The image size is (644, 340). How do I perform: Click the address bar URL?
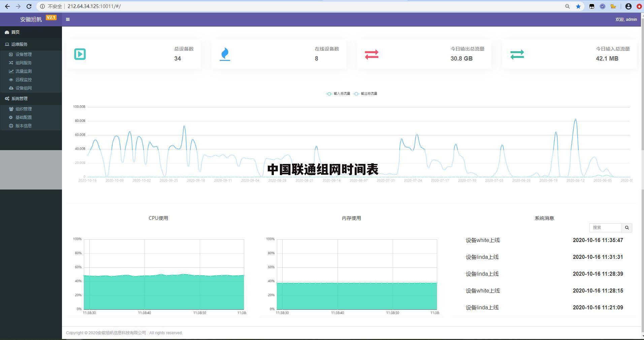pos(94,6)
